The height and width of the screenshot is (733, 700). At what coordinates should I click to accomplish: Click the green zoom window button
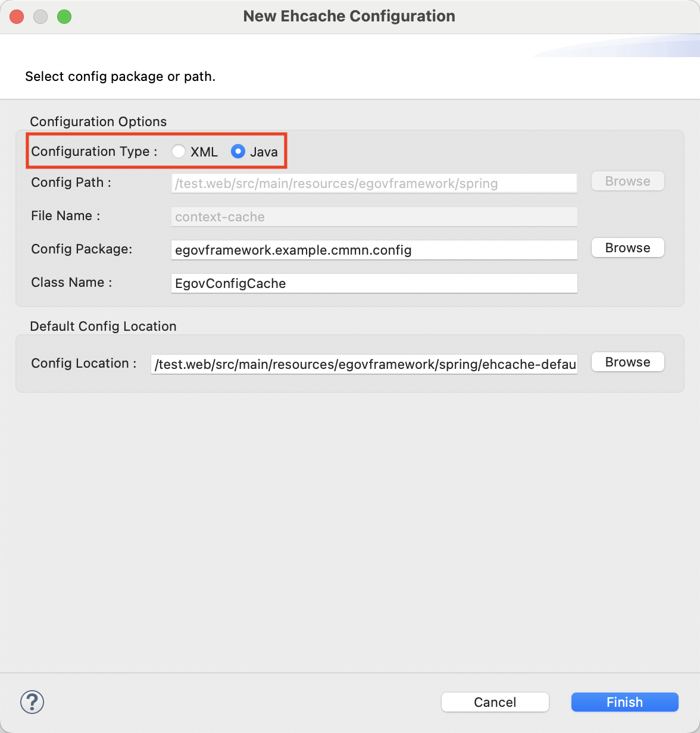pyautogui.click(x=64, y=17)
